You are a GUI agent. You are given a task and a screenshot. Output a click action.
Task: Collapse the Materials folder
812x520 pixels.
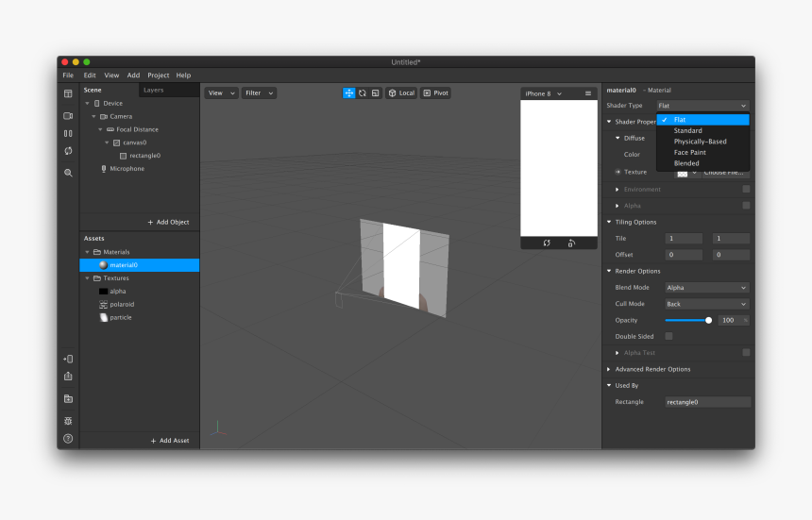(x=87, y=252)
